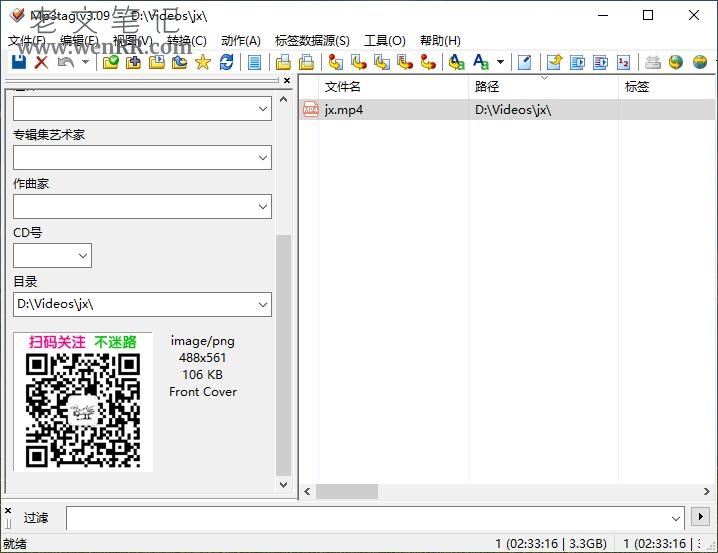
Task: Select the jx.mp4 file row
Action: click(x=507, y=110)
